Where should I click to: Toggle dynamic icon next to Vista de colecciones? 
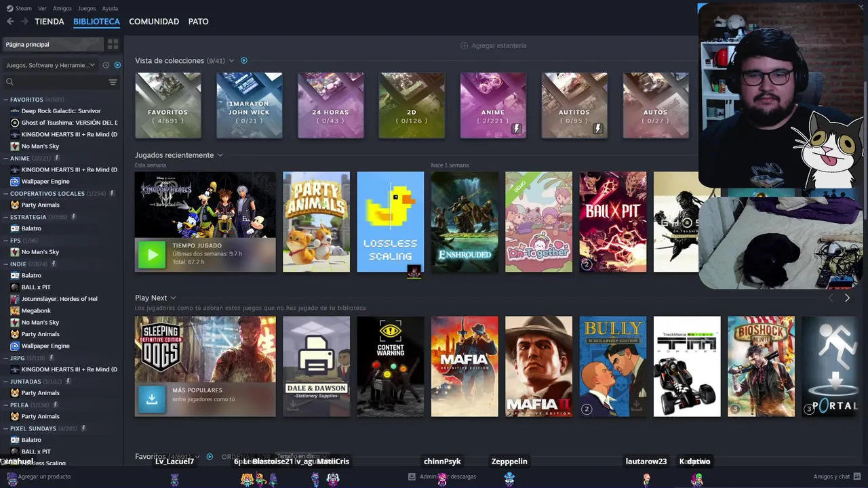(x=244, y=60)
